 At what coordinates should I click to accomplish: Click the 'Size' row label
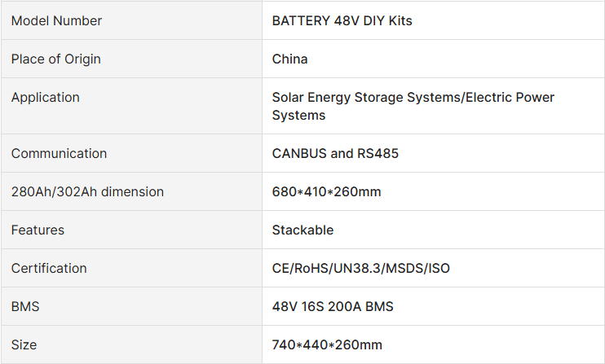[24, 345]
